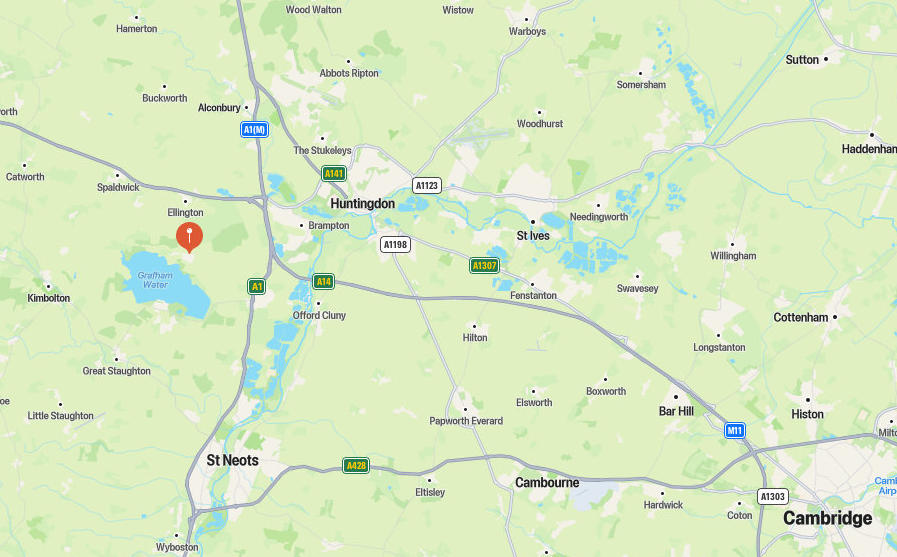The width and height of the screenshot is (897, 557).
Task: Click the A141 road shield
Action: (334, 174)
